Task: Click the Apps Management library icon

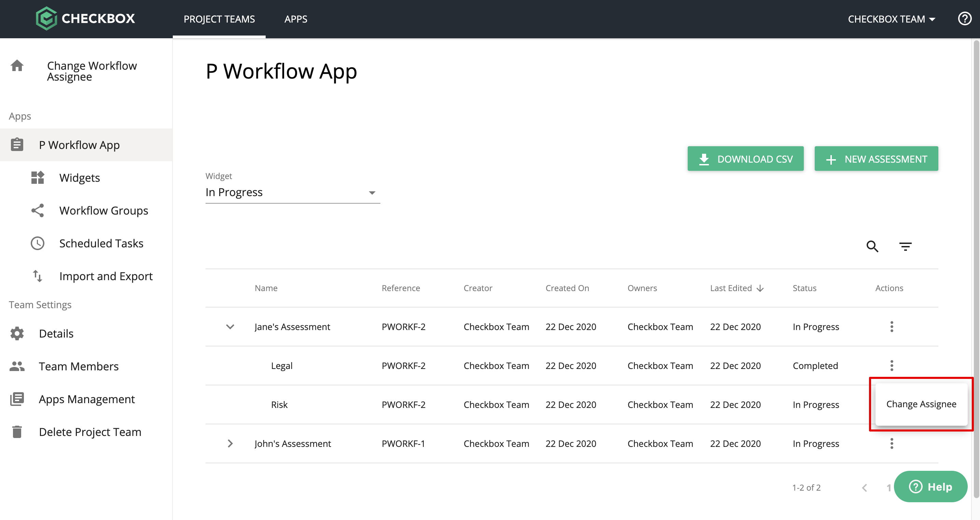Action: [17, 399]
